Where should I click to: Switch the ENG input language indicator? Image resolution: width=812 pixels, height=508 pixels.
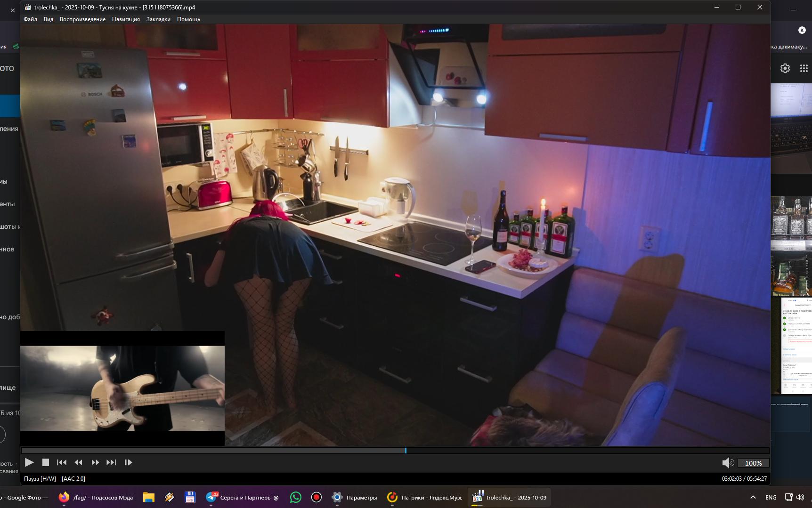pos(771,497)
